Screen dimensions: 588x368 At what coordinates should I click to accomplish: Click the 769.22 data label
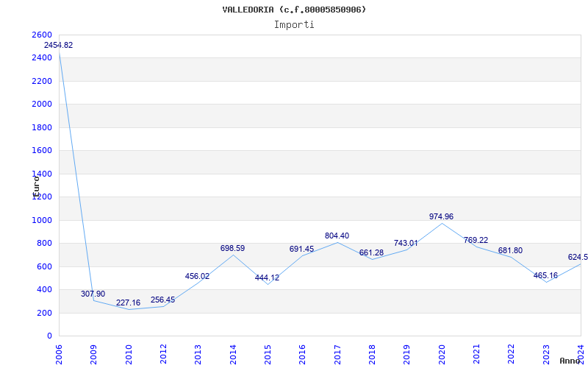[476, 241]
